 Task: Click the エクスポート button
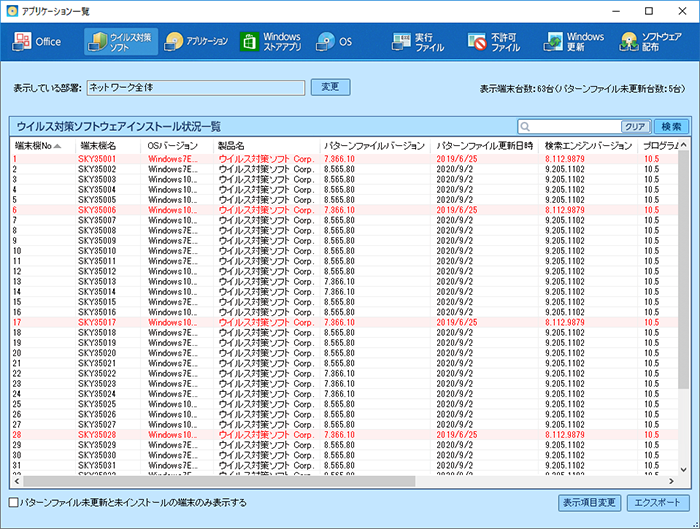tap(658, 503)
